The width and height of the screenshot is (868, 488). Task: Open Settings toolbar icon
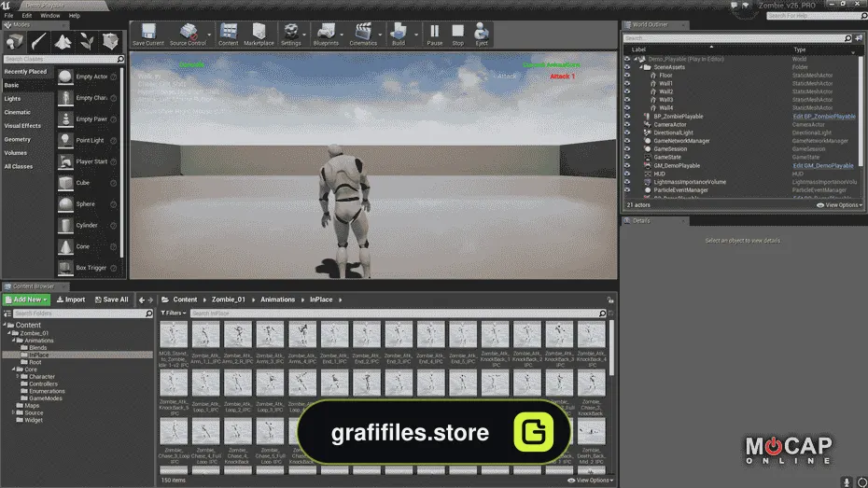[290, 35]
